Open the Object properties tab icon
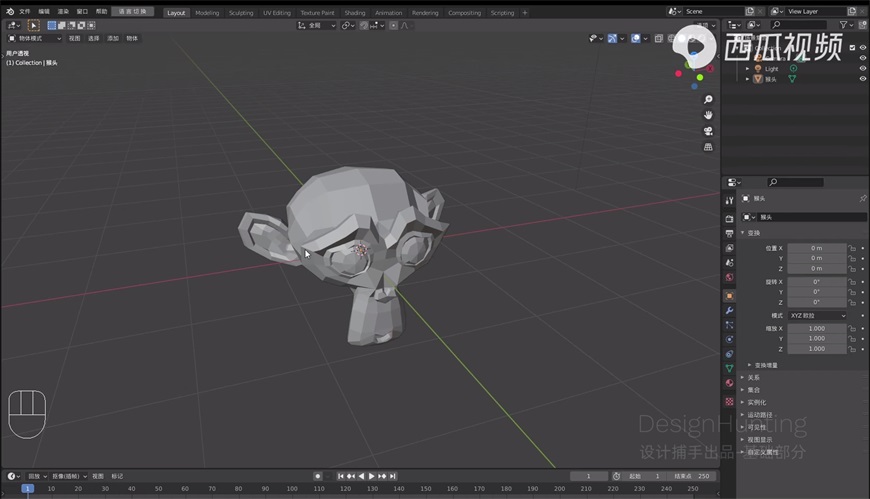This screenshot has width=870, height=499. pyautogui.click(x=730, y=296)
